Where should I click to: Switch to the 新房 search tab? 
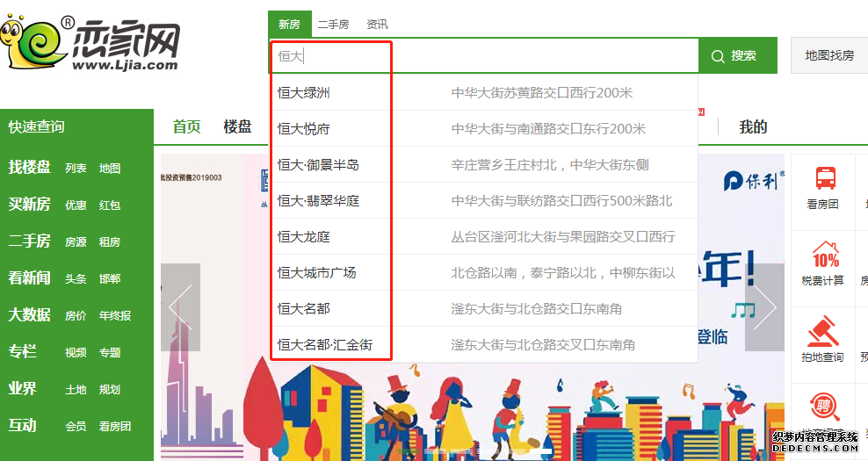point(290,25)
